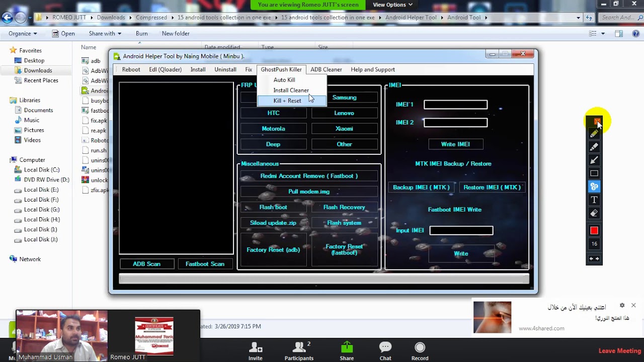644x362 pixels.
Task: Open the Participants panel
Action: (299, 351)
